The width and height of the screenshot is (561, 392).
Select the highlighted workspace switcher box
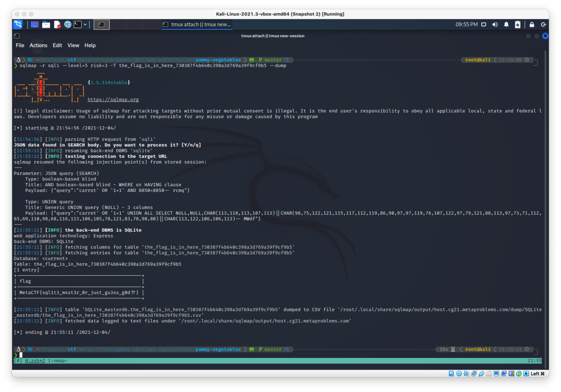(x=102, y=24)
